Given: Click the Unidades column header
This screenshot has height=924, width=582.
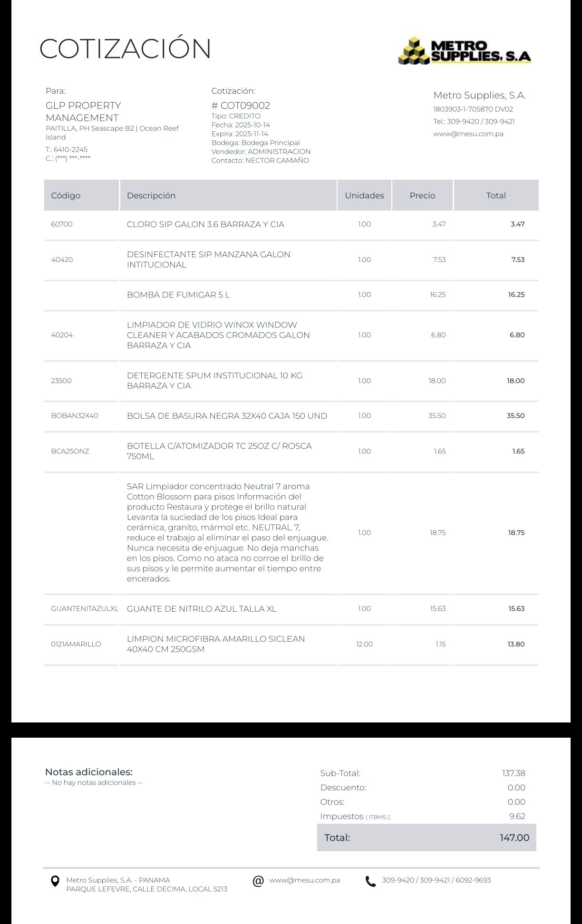Looking at the screenshot, I should click(x=364, y=195).
